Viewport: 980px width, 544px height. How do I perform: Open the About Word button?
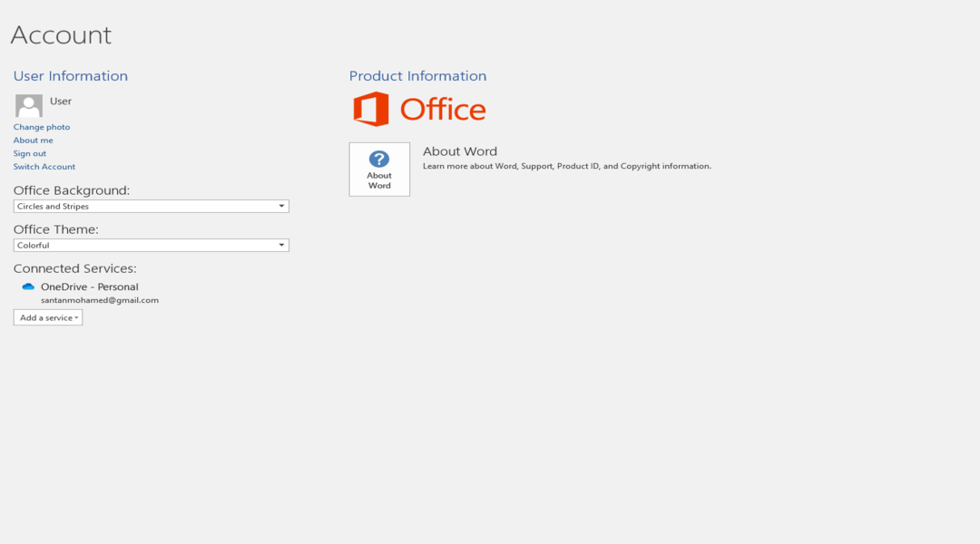pos(379,170)
